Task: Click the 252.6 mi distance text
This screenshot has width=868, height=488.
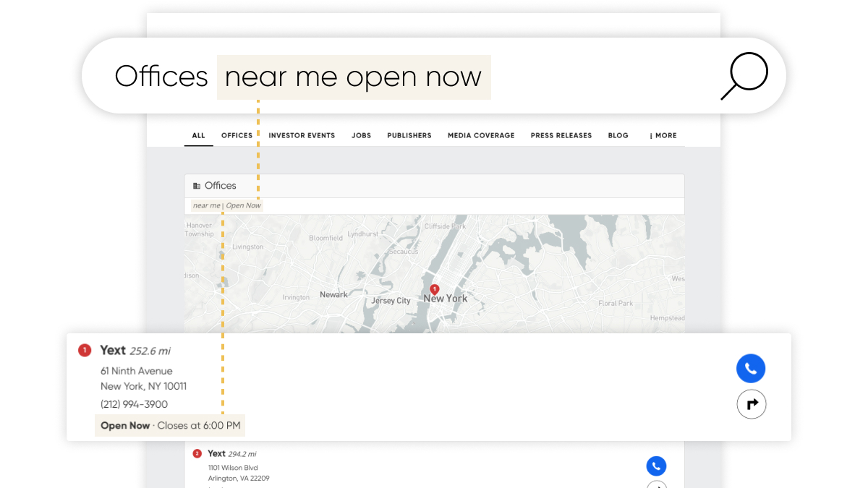Action: [150, 351]
